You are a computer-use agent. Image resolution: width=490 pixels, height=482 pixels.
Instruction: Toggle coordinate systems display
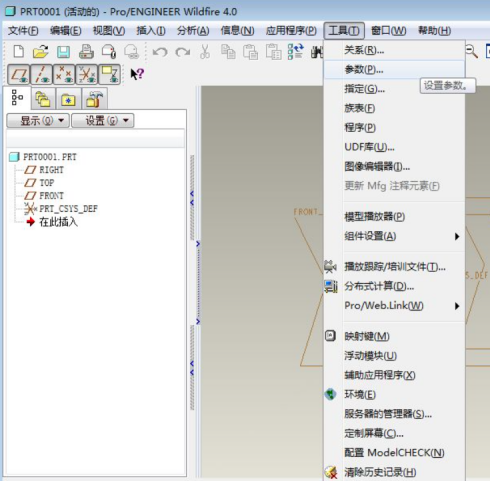pos(87,74)
